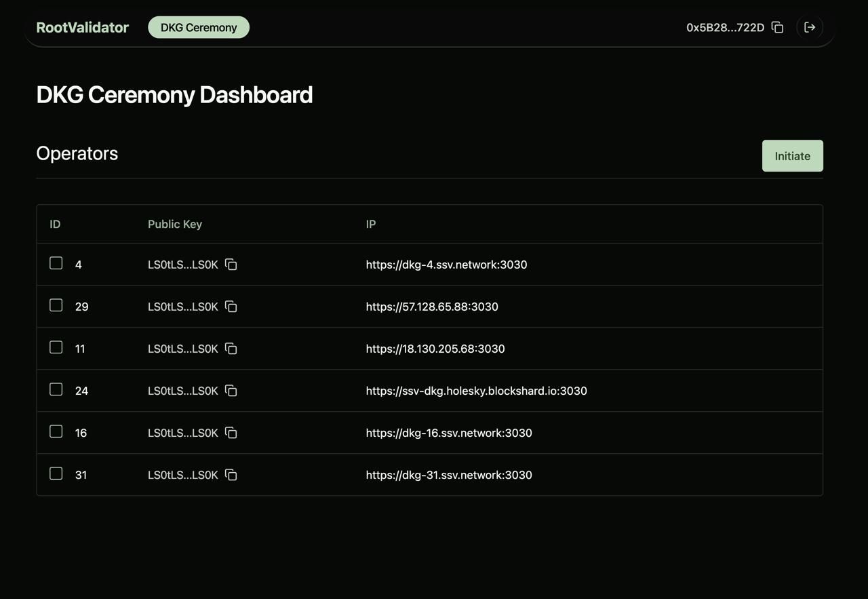Select IP https://dkg-31.ssv.network:3030

(449, 475)
